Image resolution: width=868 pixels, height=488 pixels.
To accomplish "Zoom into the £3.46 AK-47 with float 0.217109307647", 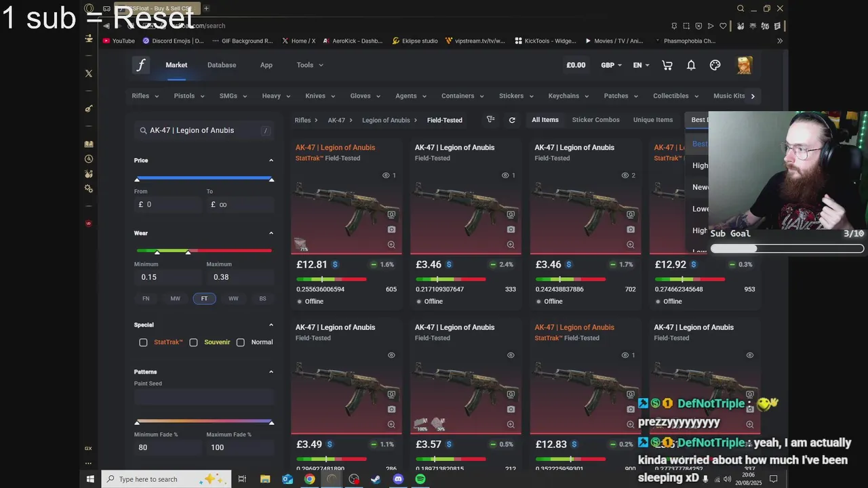I will pos(511,245).
